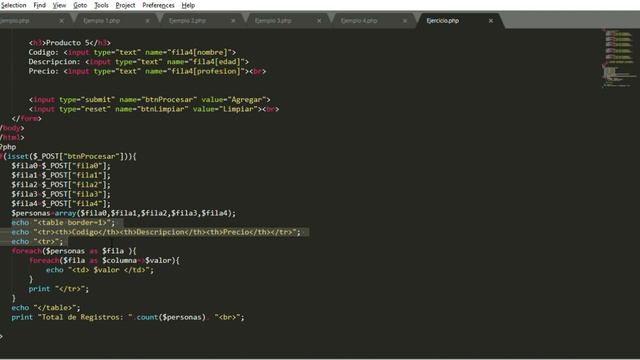Viewport: 640px width, 360px height.
Task: Click the $fila4 assignment line
Action: point(61,203)
